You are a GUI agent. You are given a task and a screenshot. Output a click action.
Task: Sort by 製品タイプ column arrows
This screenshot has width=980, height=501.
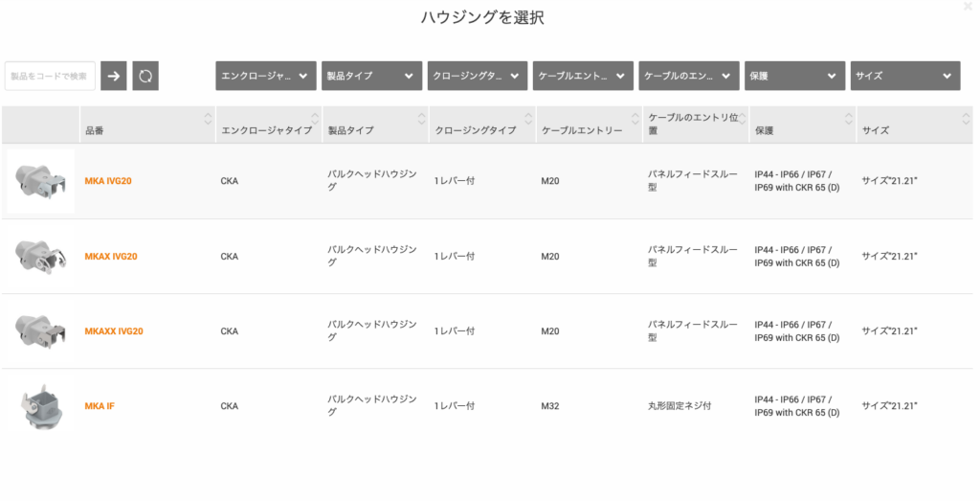coord(422,118)
